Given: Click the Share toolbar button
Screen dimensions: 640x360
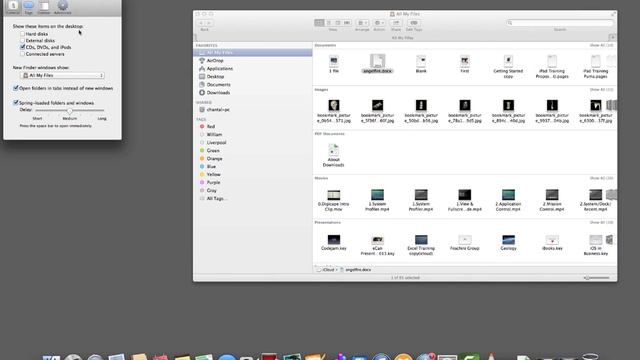Looking at the screenshot, I should tap(396, 23).
